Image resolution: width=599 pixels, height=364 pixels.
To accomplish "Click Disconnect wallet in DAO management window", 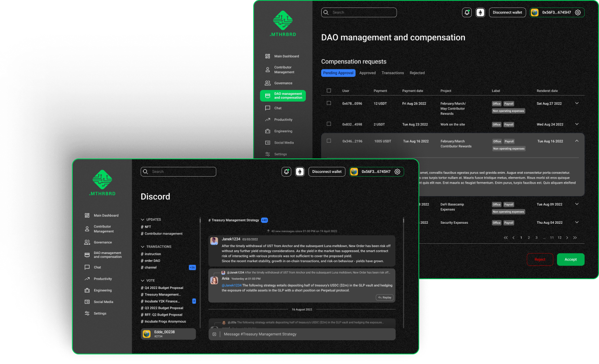I will (507, 13).
